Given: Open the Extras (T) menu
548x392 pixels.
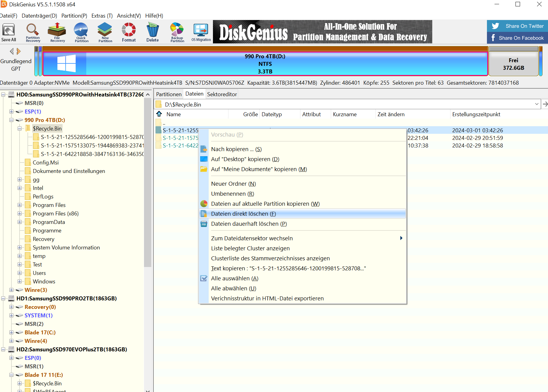Looking at the screenshot, I should pos(102,16).
